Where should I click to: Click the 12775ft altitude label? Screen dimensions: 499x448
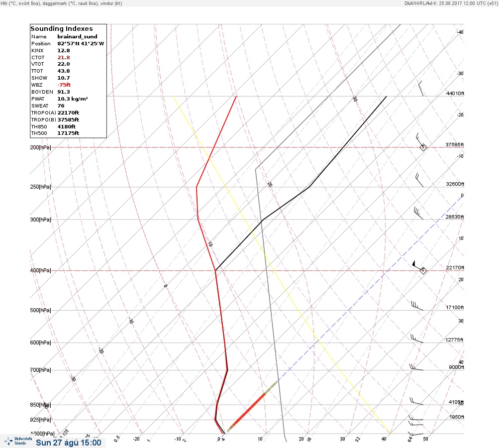click(x=454, y=340)
